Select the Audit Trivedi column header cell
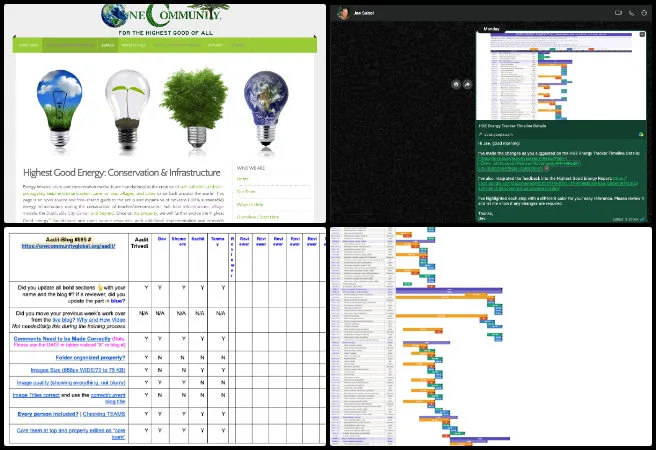Screen dimensions: 656x450 pyautogui.click(x=139, y=257)
